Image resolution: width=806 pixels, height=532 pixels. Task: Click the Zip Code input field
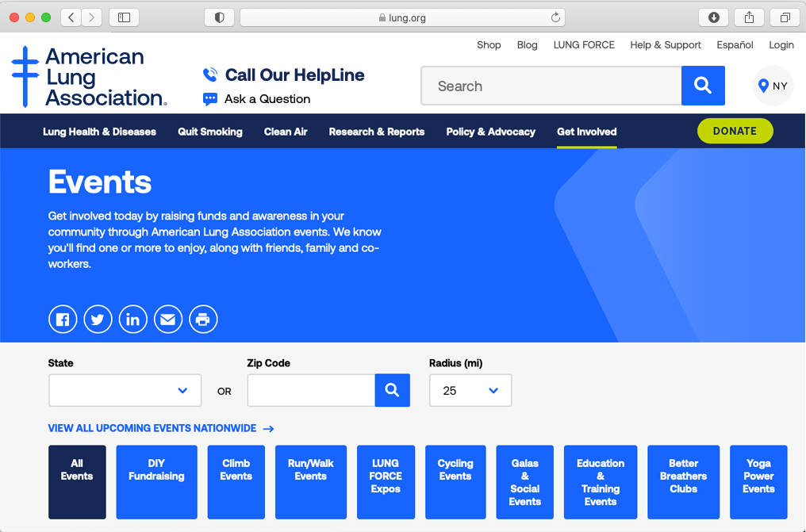311,390
